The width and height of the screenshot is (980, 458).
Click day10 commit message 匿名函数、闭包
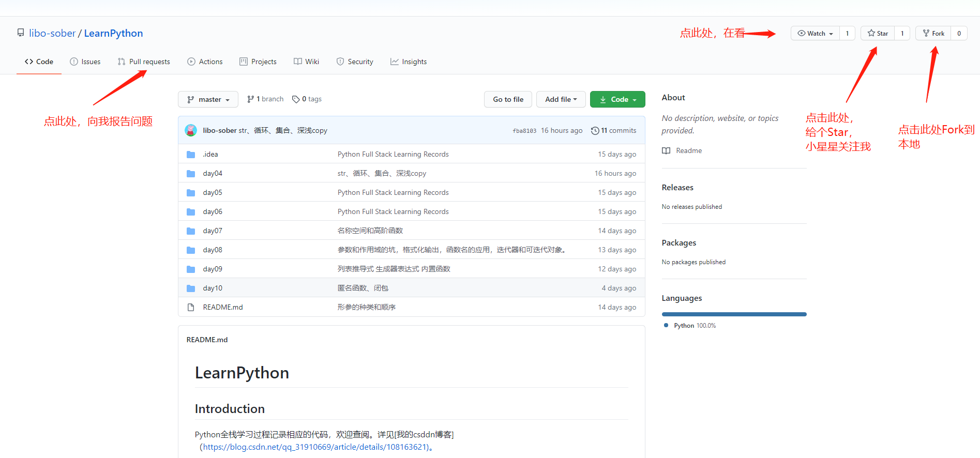click(363, 288)
